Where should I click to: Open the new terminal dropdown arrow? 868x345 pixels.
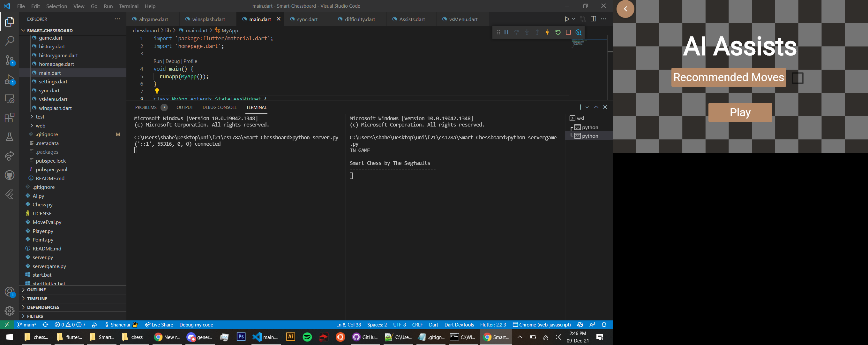point(587,107)
